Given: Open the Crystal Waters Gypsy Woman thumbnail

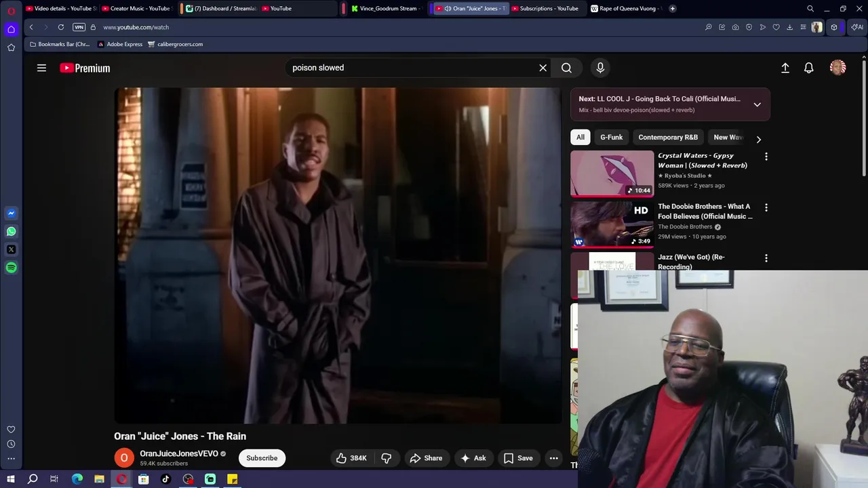Looking at the screenshot, I should pos(612,174).
